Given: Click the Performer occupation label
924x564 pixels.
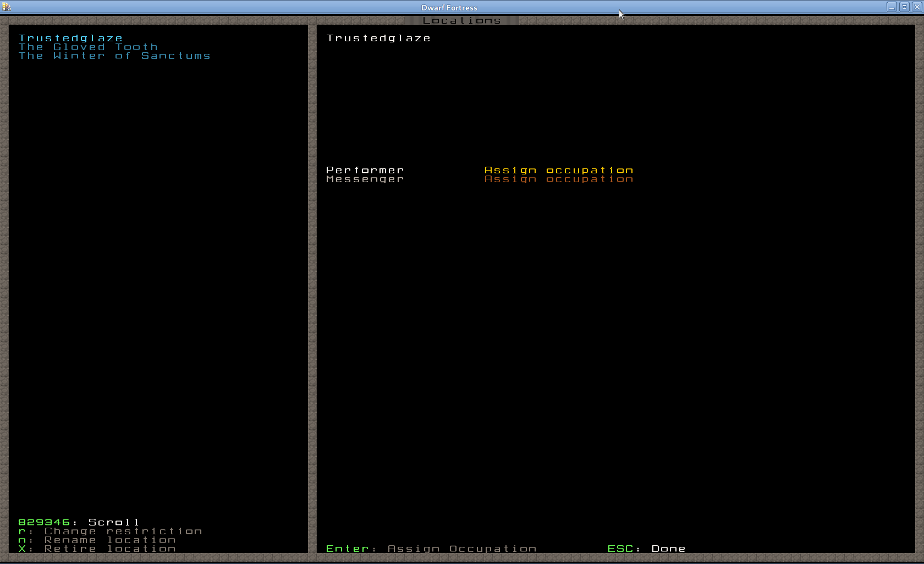Looking at the screenshot, I should click(x=365, y=170).
